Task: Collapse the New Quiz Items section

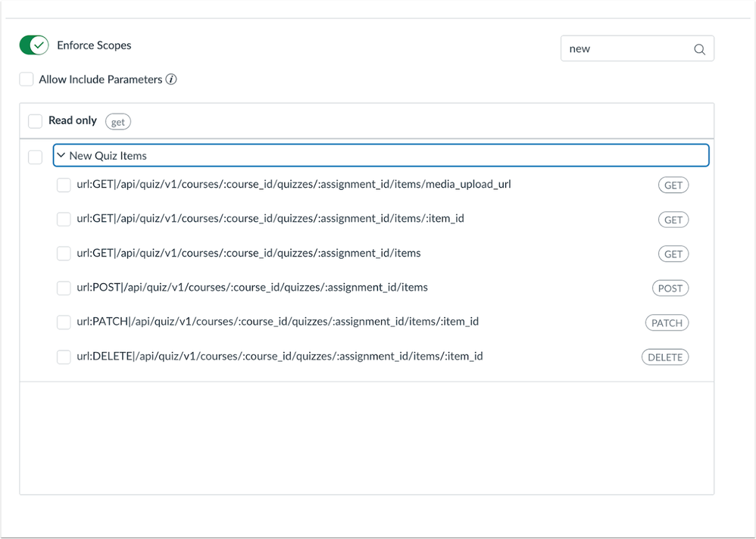Action: click(x=381, y=156)
